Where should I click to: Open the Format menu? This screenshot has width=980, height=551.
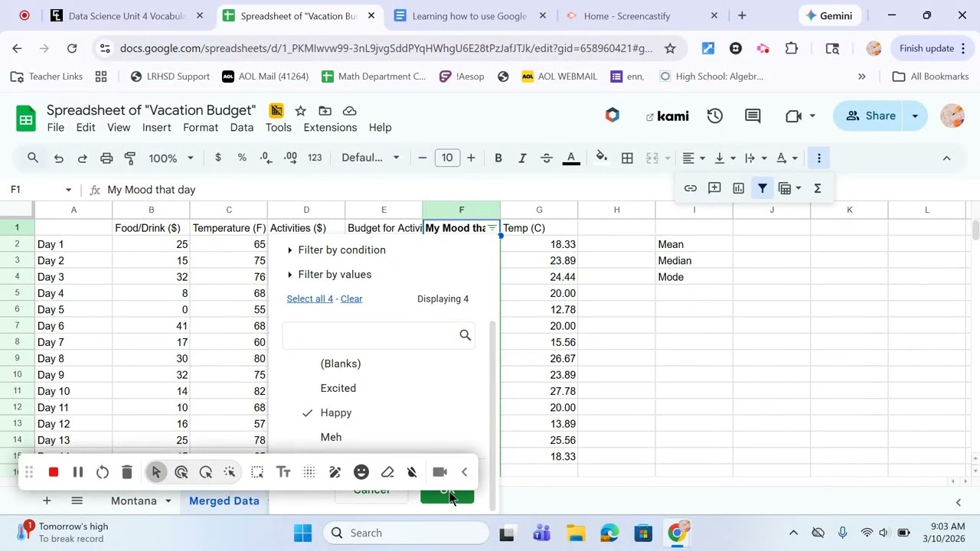pyautogui.click(x=201, y=128)
